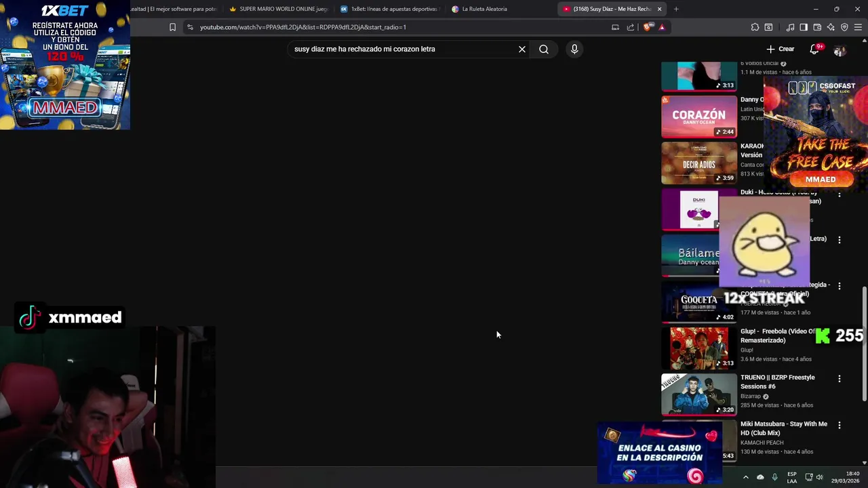Open the Glup! Freebola thumbnail
The height and width of the screenshot is (488, 868).
699,348
